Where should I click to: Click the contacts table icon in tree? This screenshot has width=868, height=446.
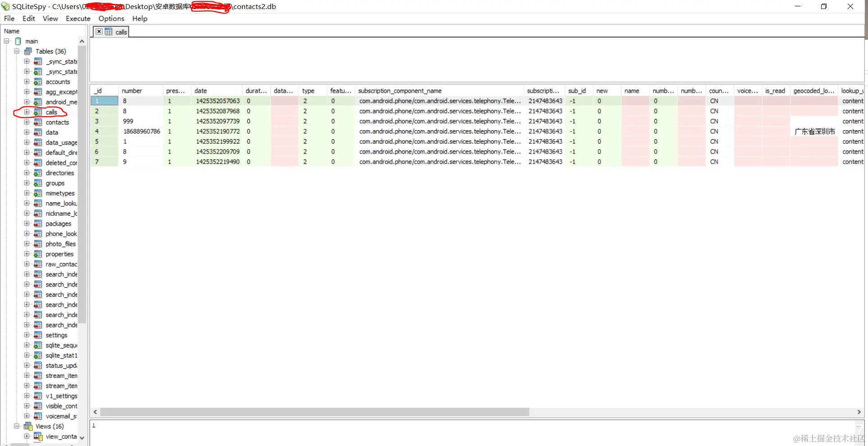[38, 122]
